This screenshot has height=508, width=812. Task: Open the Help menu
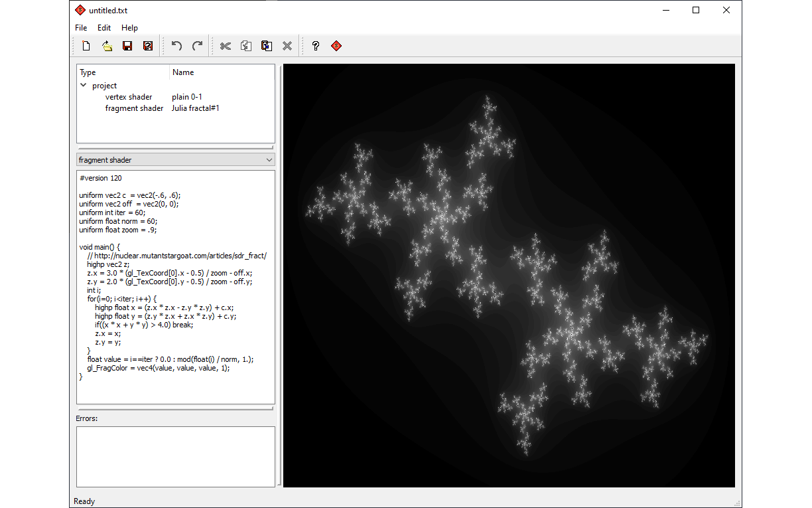pyautogui.click(x=129, y=28)
